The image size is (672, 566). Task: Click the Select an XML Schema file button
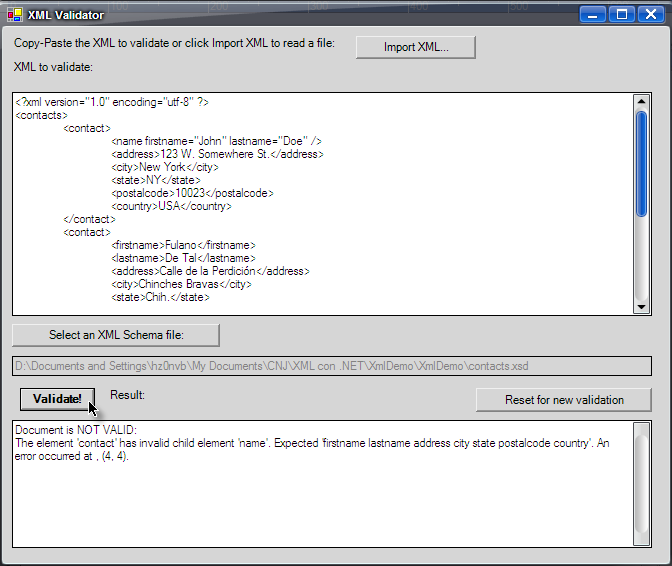pos(116,335)
